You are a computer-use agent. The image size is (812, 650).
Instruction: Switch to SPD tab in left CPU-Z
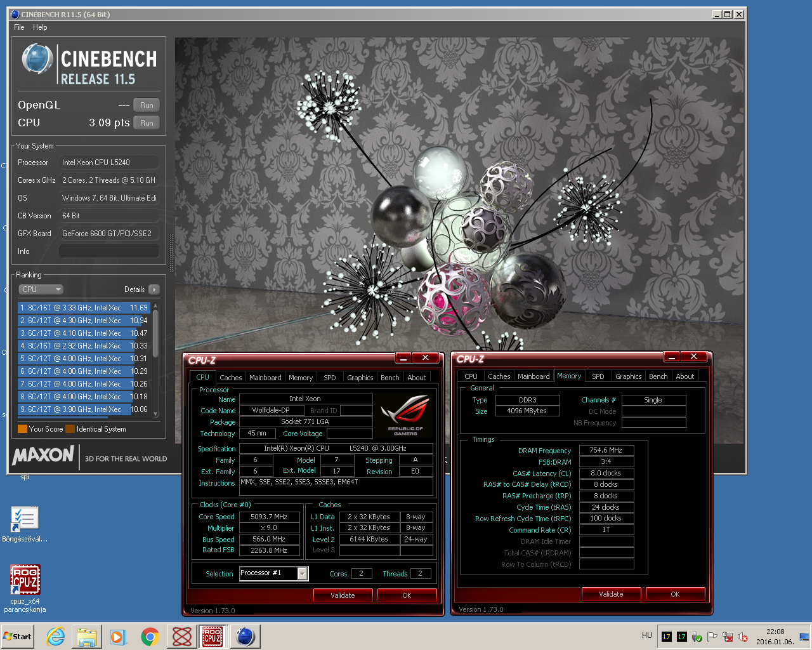tap(330, 378)
